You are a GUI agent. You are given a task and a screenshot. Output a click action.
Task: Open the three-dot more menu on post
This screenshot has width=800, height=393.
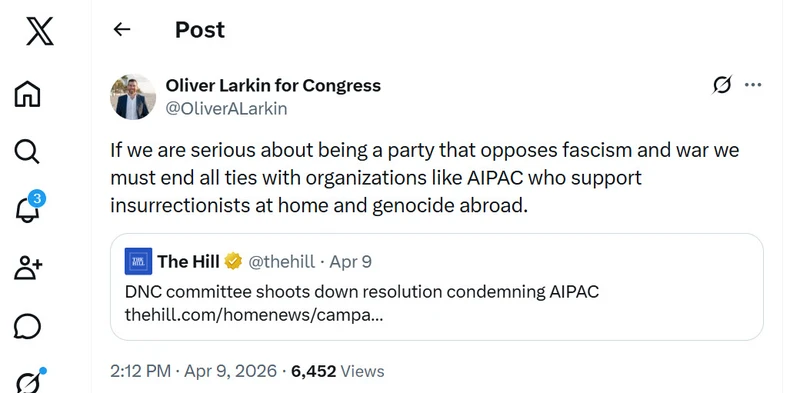point(753,85)
